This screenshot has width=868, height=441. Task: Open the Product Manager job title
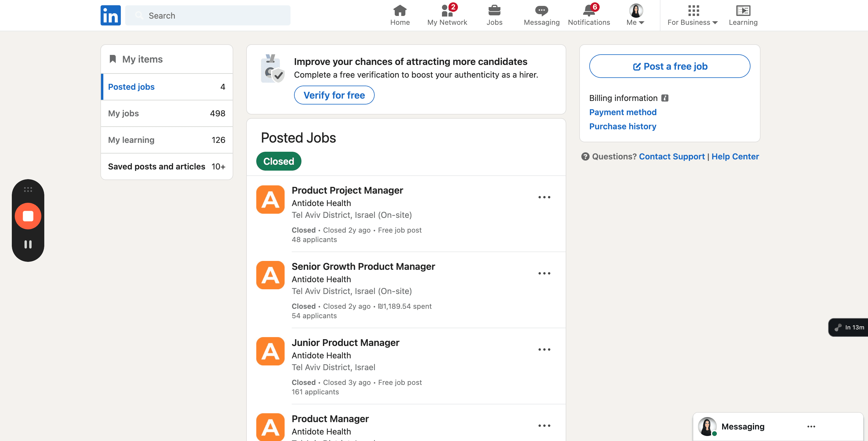point(330,419)
